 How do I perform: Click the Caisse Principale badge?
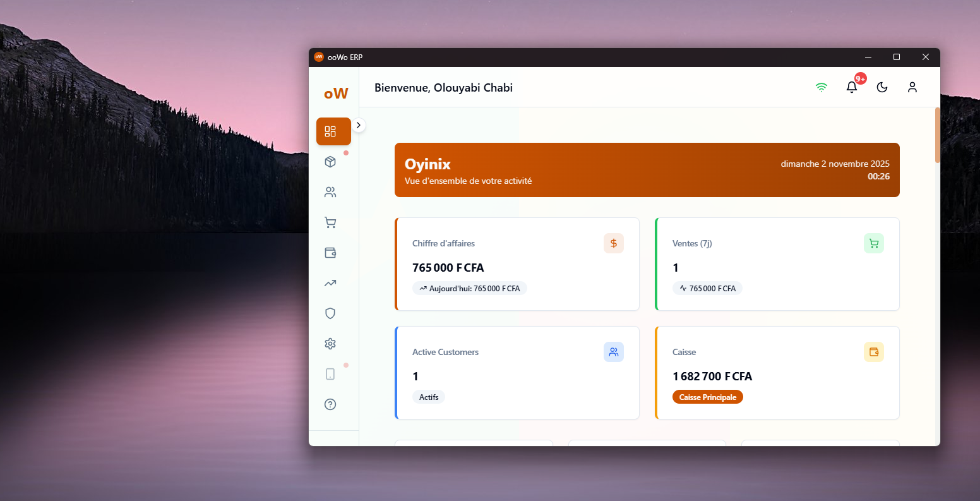[x=707, y=397]
